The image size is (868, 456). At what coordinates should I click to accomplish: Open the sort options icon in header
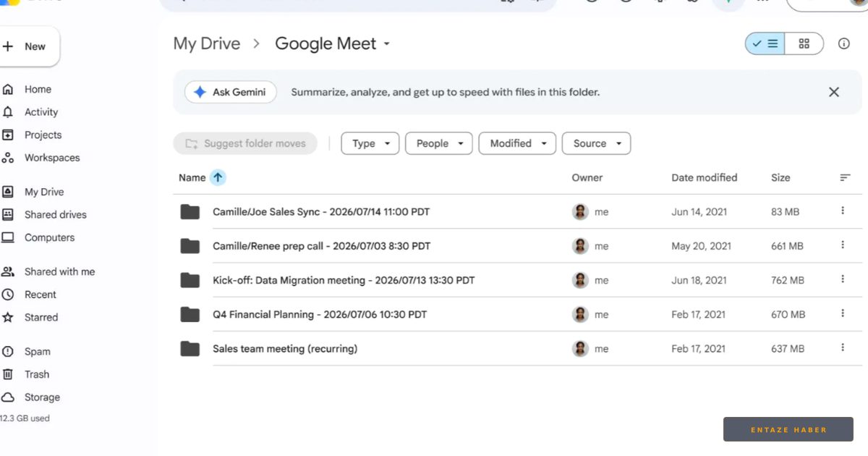pyautogui.click(x=845, y=177)
